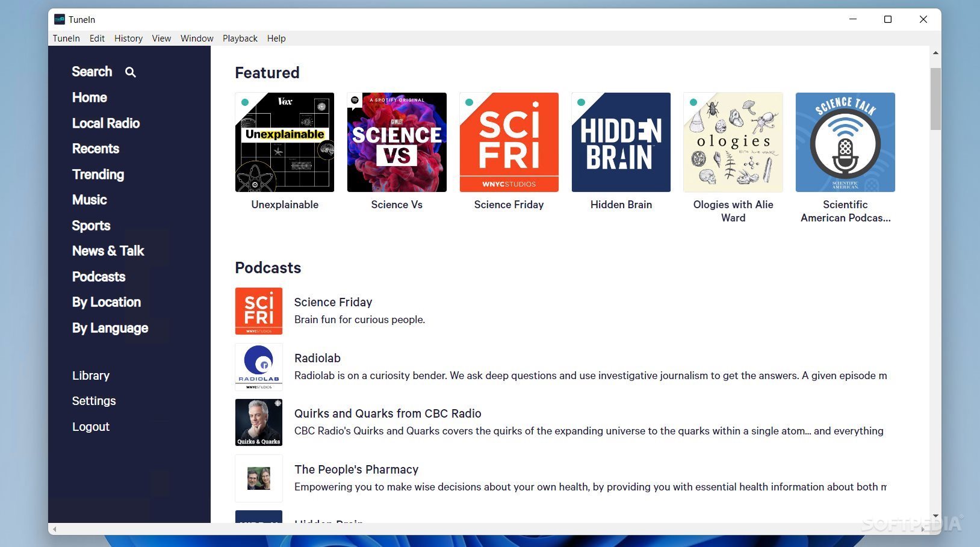Image resolution: width=980 pixels, height=547 pixels.
Task: Click the CBC Radio's Quirks description text
Action: click(x=589, y=431)
